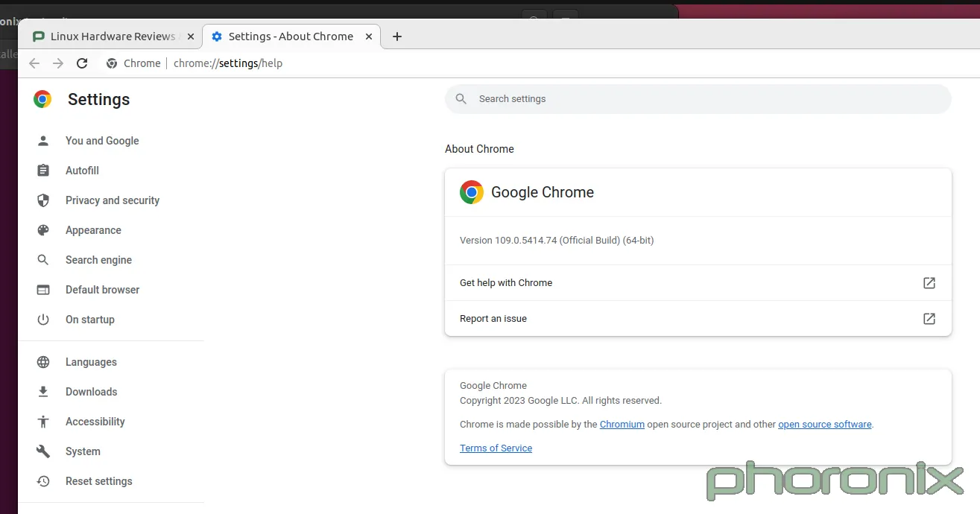Click the Linux Hardware Reviews tab favicon

pyautogui.click(x=39, y=37)
